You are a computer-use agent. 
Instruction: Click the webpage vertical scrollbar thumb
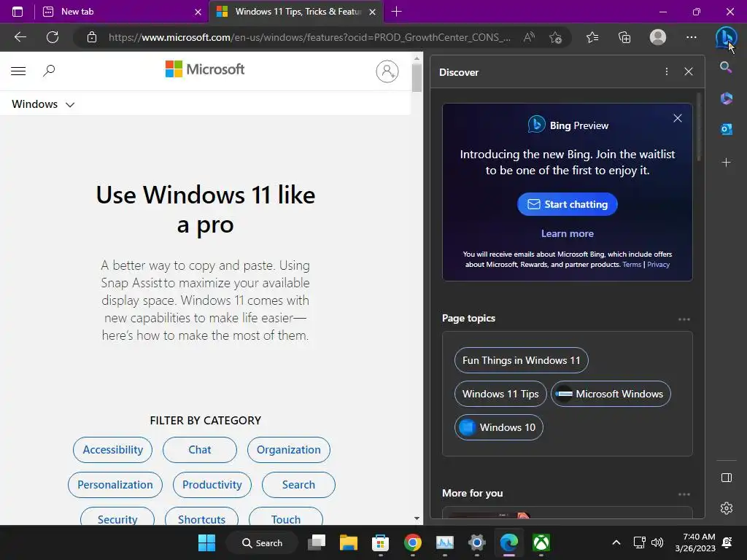[x=417, y=77]
